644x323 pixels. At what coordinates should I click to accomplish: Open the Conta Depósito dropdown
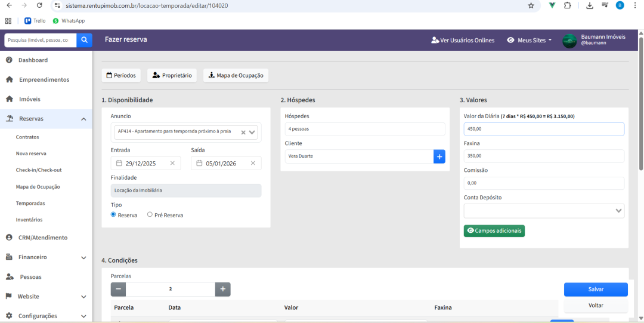pos(543,211)
